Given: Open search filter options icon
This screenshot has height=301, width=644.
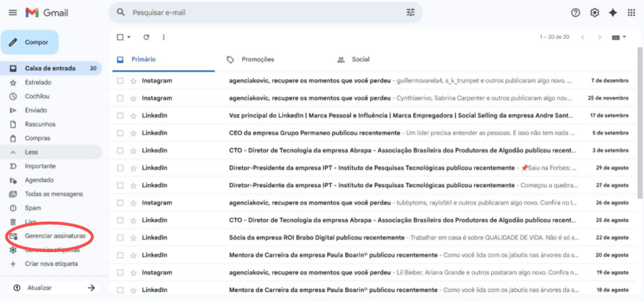Looking at the screenshot, I should (410, 13).
